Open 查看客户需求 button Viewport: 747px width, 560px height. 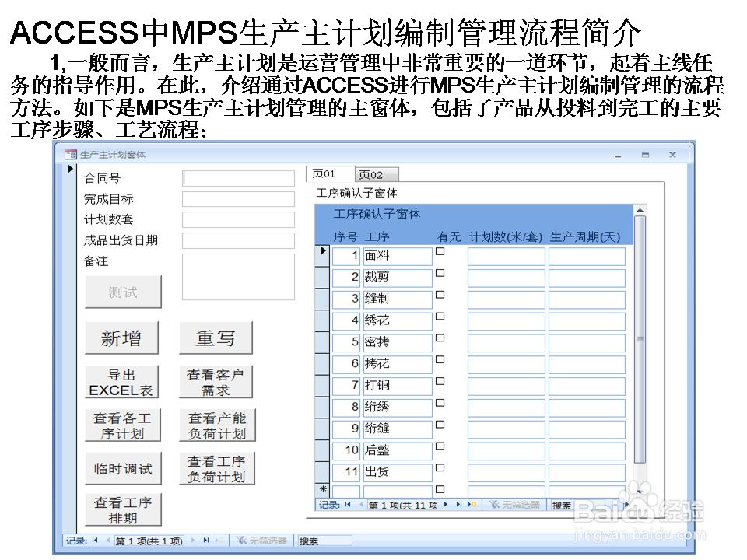click(216, 382)
